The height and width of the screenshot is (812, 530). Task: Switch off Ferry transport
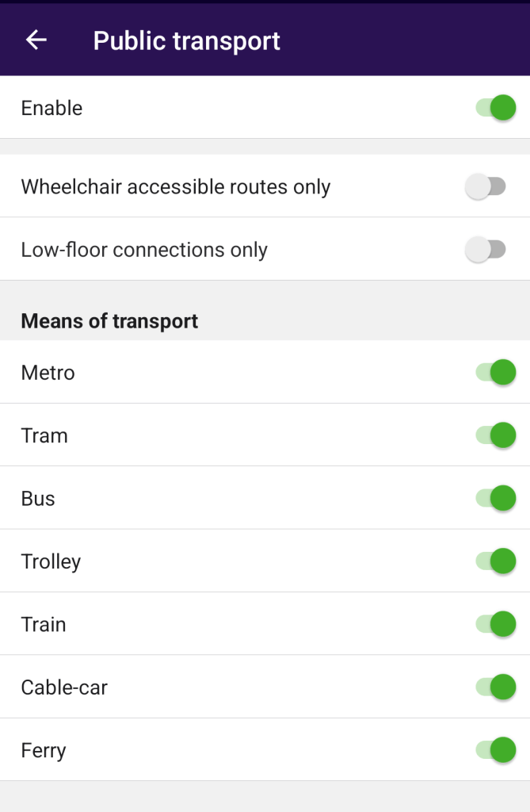point(496,750)
